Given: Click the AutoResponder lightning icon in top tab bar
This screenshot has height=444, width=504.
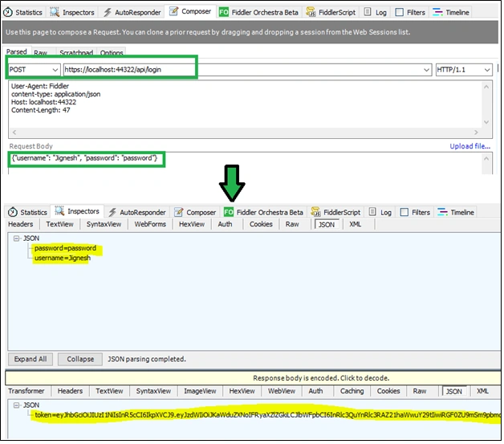Looking at the screenshot, I should pos(108,13).
